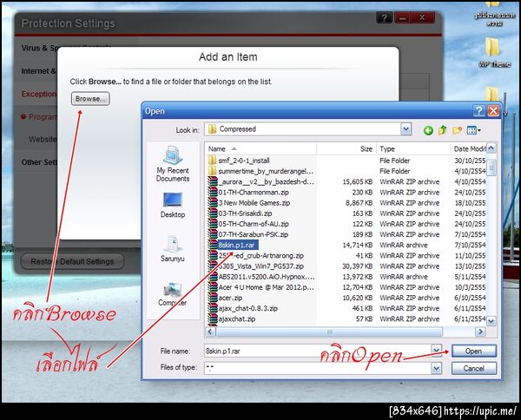The height and width of the screenshot is (420, 521).
Task: Click the vertical scrollbar down arrow
Action: [x=491, y=321]
